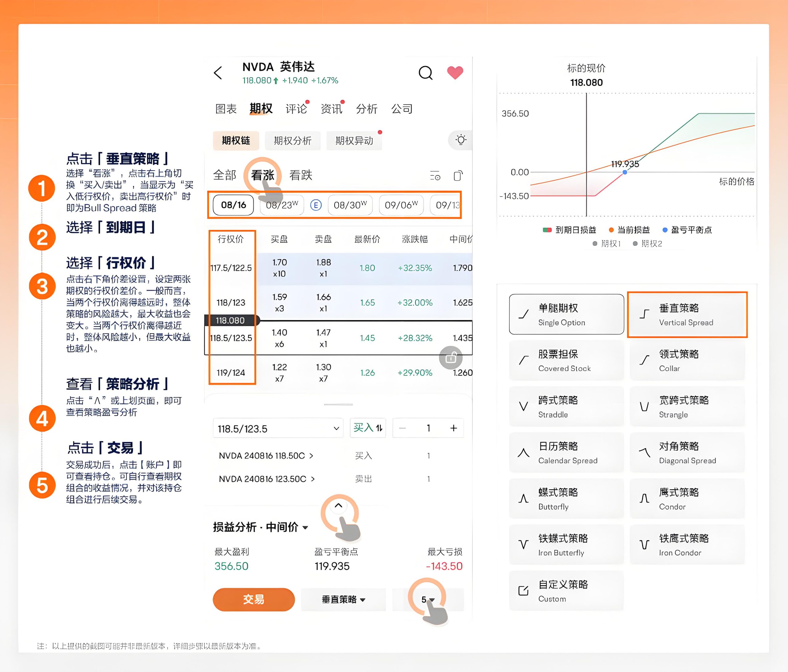Select expiry date 08/23

[x=282, y=205]
